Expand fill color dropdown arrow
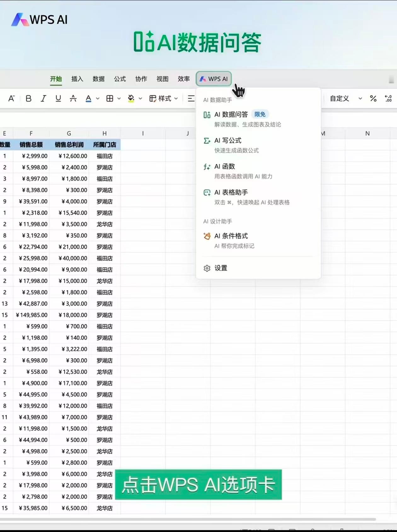397x532 pixels. tap(140, 98)
